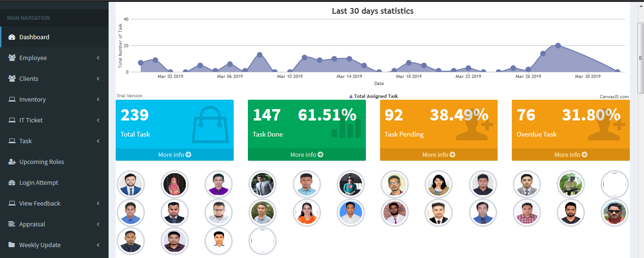Click More info on Task Done card
Viewport: 644px width, 258px height.
coord(306,155)
